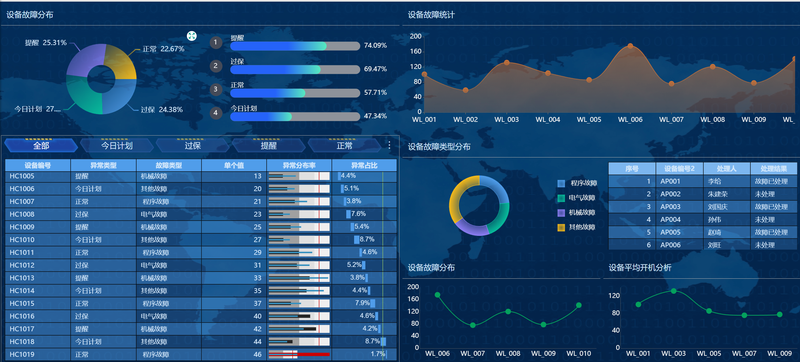The height and width of the screenshot is (362, 800).
Task: Select device row HC1005
Action: tap(201, 176)
